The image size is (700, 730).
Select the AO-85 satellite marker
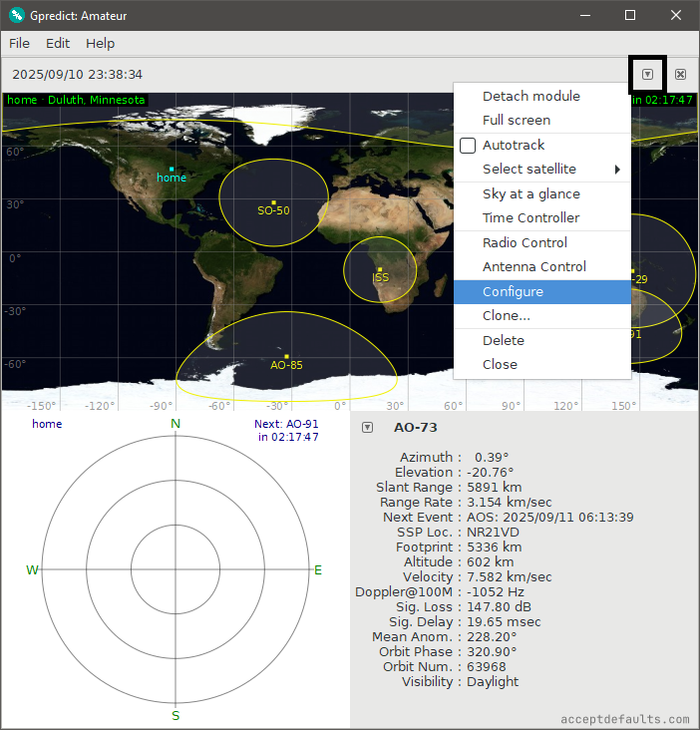click(x=286, y=357)
